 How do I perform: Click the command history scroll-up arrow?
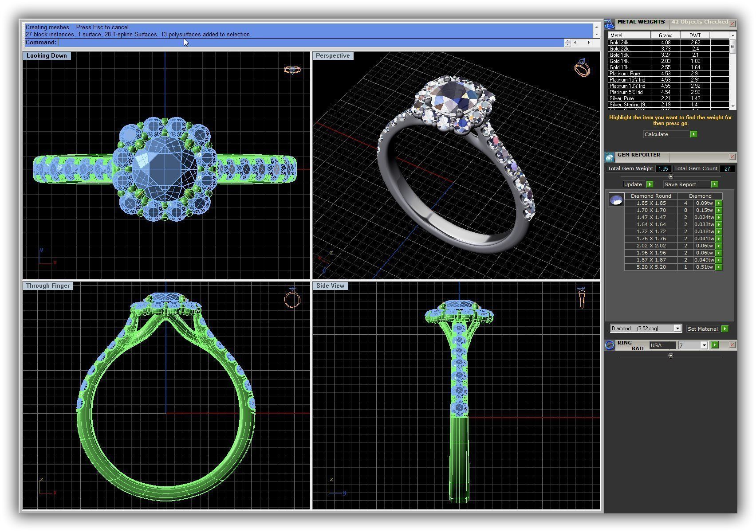596,27
